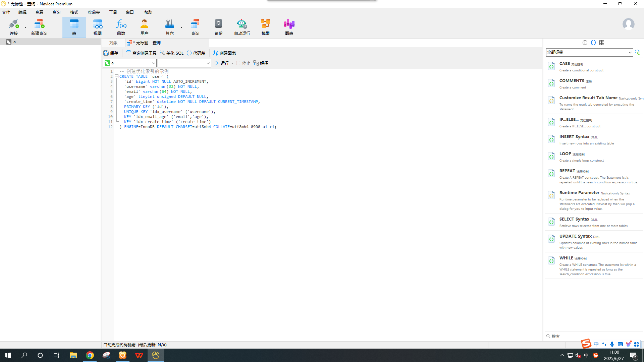Open the Function (函数) icon

(x=121, y=27)
